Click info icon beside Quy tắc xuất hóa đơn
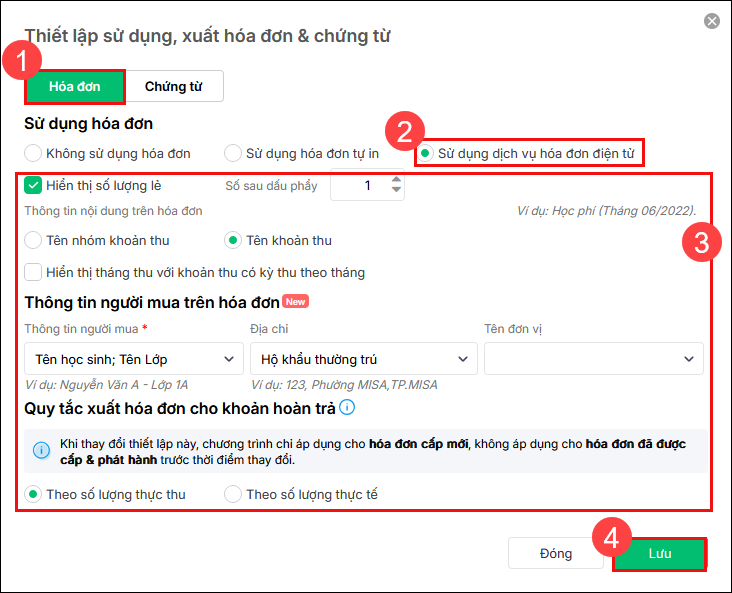 point(347,407)
